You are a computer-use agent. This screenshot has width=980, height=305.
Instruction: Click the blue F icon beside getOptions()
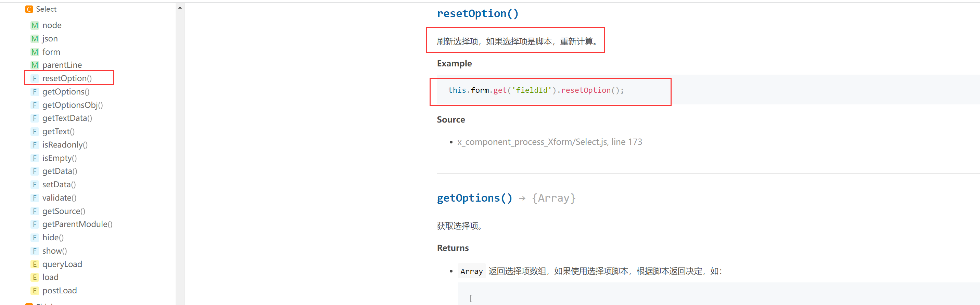click(x=35, y=92)
